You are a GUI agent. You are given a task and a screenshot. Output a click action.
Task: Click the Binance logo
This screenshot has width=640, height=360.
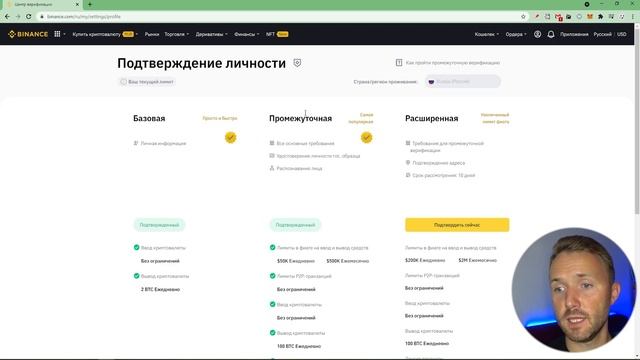[28, 34]
